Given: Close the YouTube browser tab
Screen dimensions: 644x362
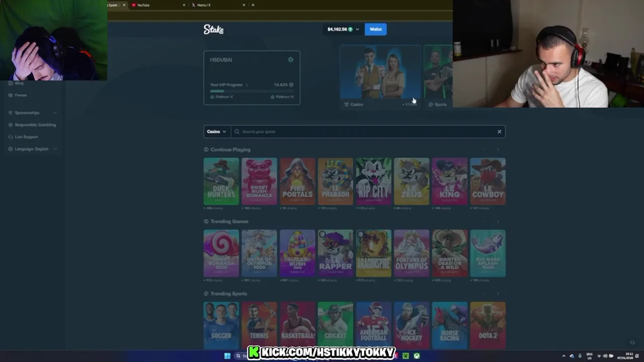Looking at the screenshot, I should [x=184, y=5].
